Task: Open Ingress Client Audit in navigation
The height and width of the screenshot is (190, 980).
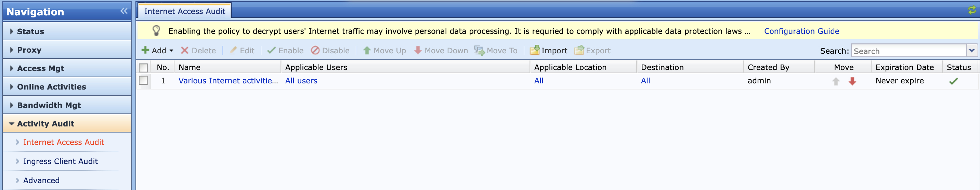Action: [x=61, y=161]
